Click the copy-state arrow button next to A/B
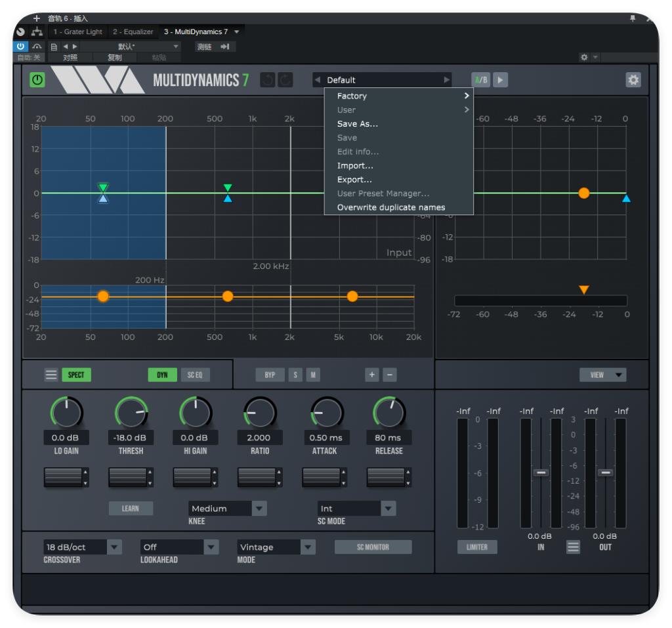Image resolution: width=672 pixels, height=628 pixels. [x=500, y=80]
